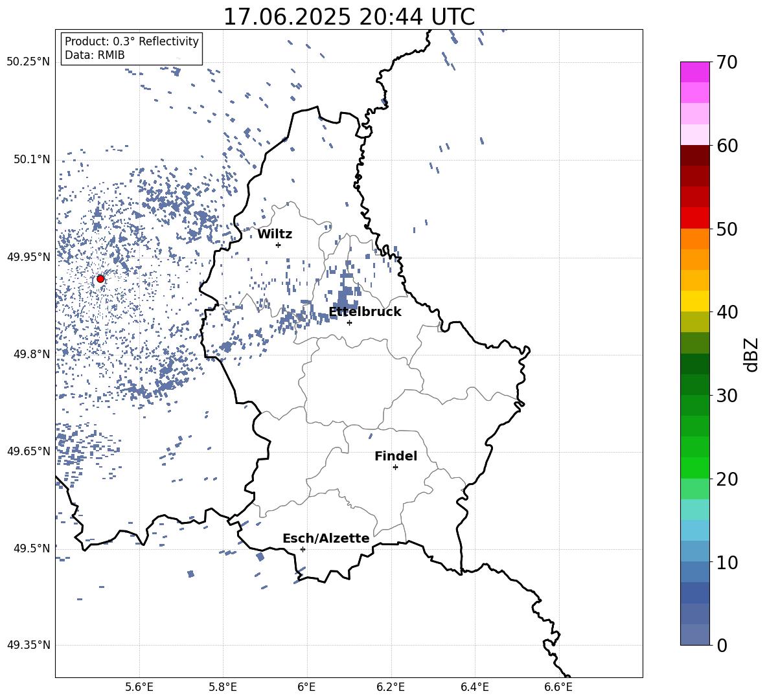This screenshot has height=700, width=767.
Task: Click the latitude label 49.35°N
Action: [x=29, y=645]
